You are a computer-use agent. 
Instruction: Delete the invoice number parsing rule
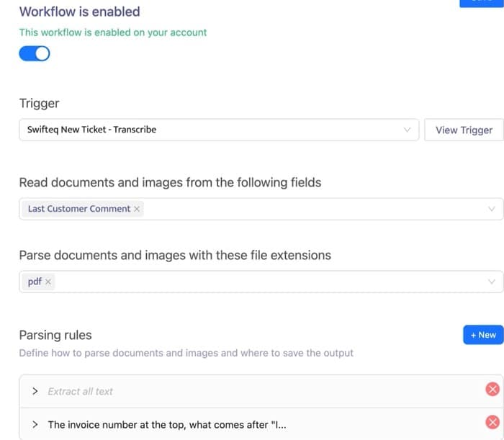pos(492,422)
